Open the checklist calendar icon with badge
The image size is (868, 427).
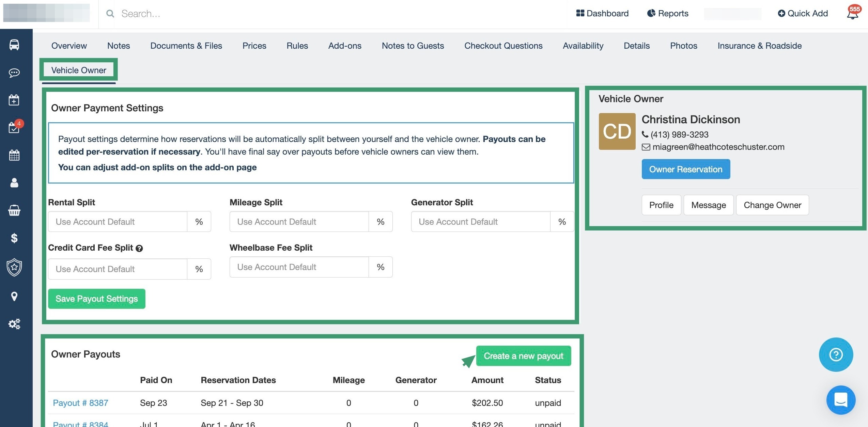point(14,128)
